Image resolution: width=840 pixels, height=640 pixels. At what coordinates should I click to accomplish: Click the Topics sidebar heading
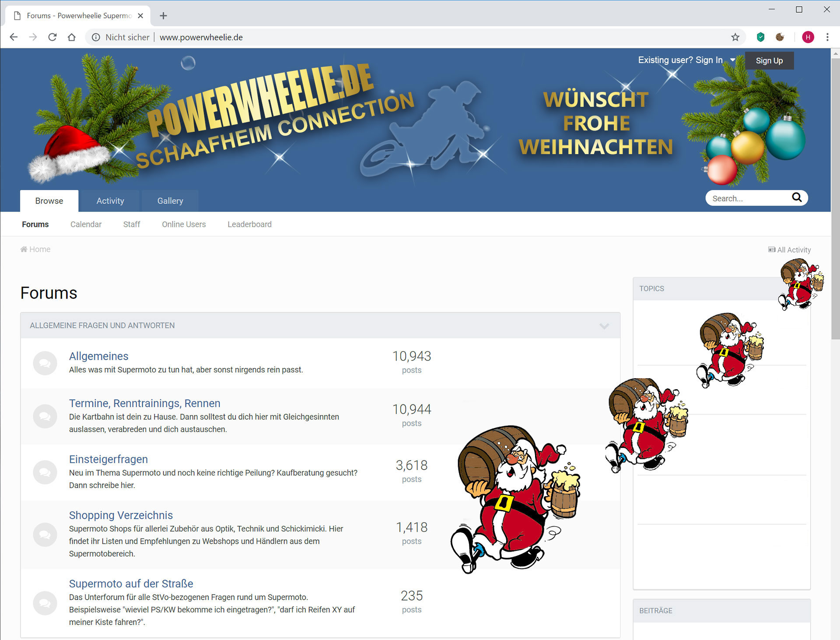pyautogui.click(x=651, y=288)
